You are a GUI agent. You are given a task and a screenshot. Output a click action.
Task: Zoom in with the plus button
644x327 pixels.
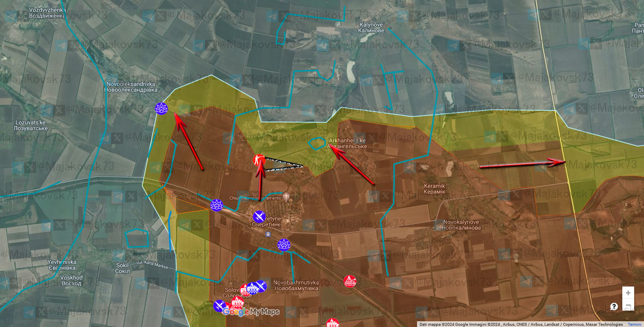click(x=628, y=293)
